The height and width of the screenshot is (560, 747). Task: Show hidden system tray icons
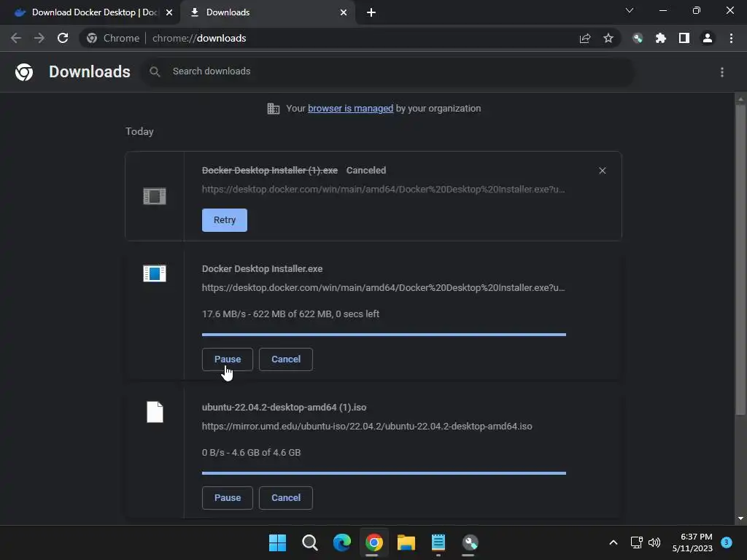[x=614, y=542]
